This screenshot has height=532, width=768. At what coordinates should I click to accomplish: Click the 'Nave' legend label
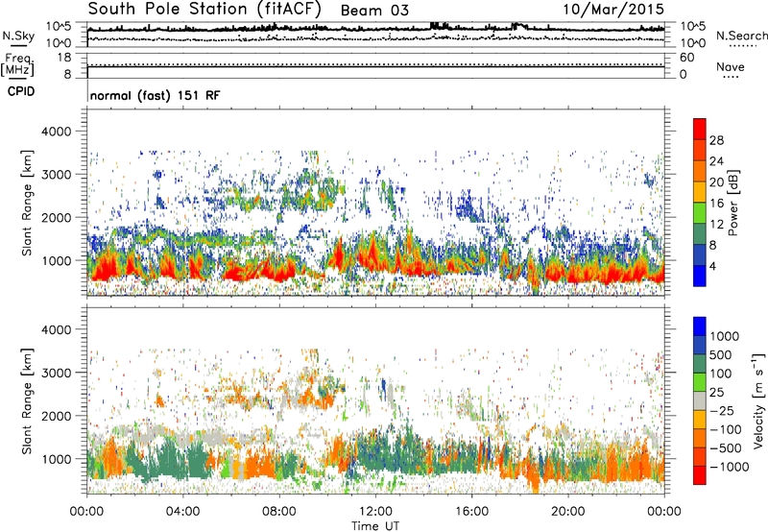[x=731, y=67]
